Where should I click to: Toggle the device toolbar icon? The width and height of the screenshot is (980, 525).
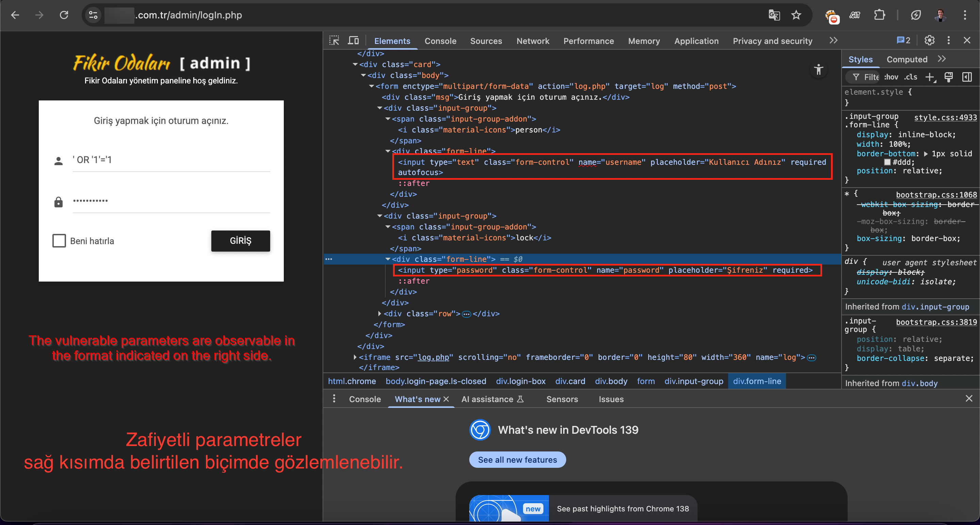click(353, 41)
